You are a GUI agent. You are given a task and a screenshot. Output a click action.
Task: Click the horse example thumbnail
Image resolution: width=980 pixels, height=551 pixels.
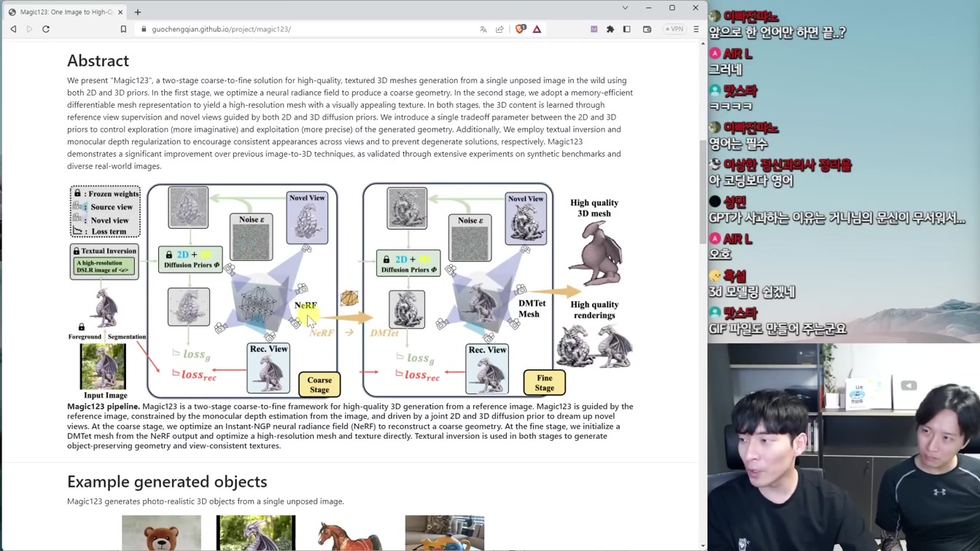pos(350,534)
